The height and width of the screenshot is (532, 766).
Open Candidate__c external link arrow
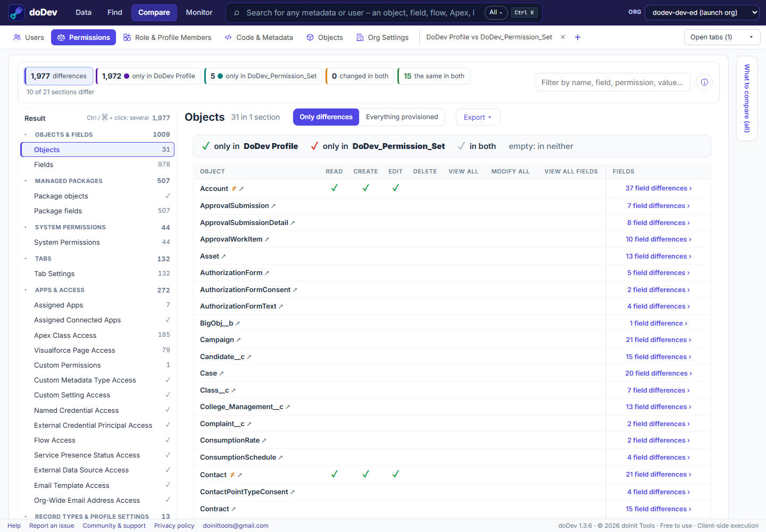[249, 357]
